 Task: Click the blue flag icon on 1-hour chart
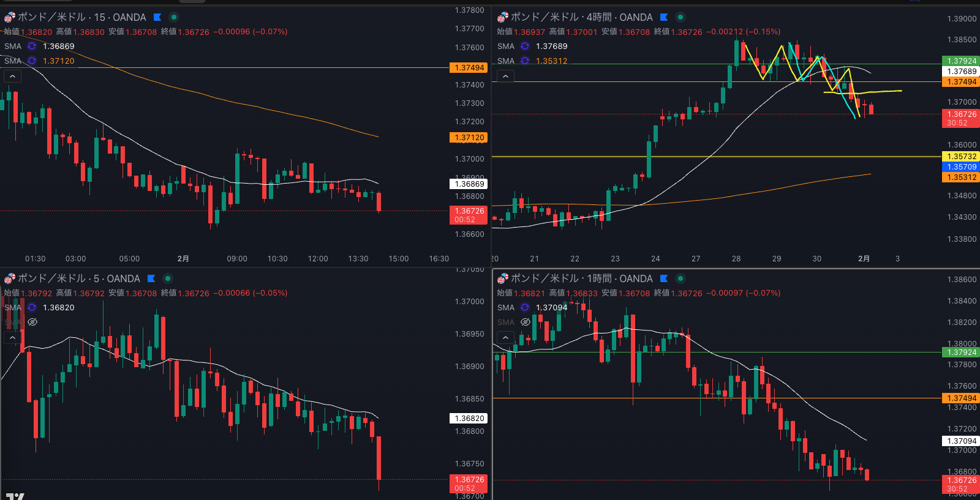(664, 278)
